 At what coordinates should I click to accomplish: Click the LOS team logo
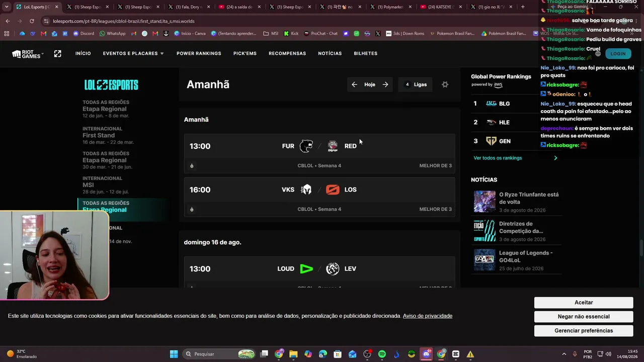click(333, 190)
